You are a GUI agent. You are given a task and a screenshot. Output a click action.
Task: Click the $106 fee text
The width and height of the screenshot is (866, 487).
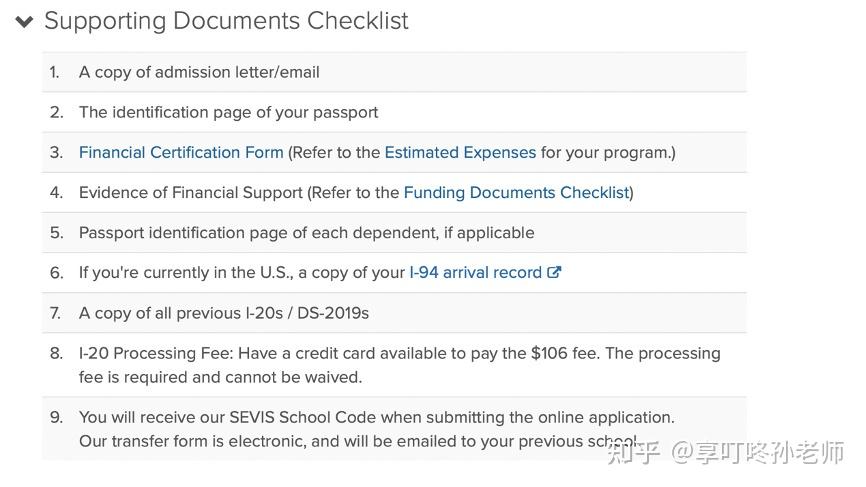551,353
